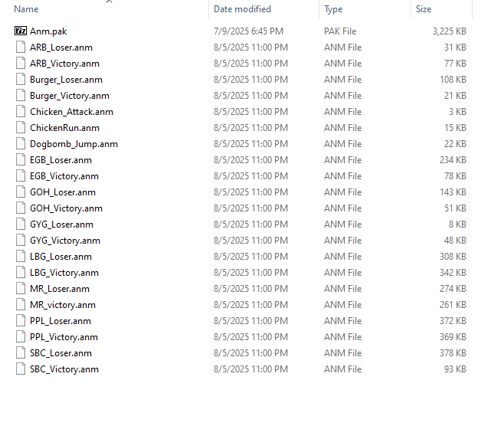Click the Chicken_Attack.anm file icon
Image resolution: width=504 pixels, height=426 pixels.
(x=21, y=111)
